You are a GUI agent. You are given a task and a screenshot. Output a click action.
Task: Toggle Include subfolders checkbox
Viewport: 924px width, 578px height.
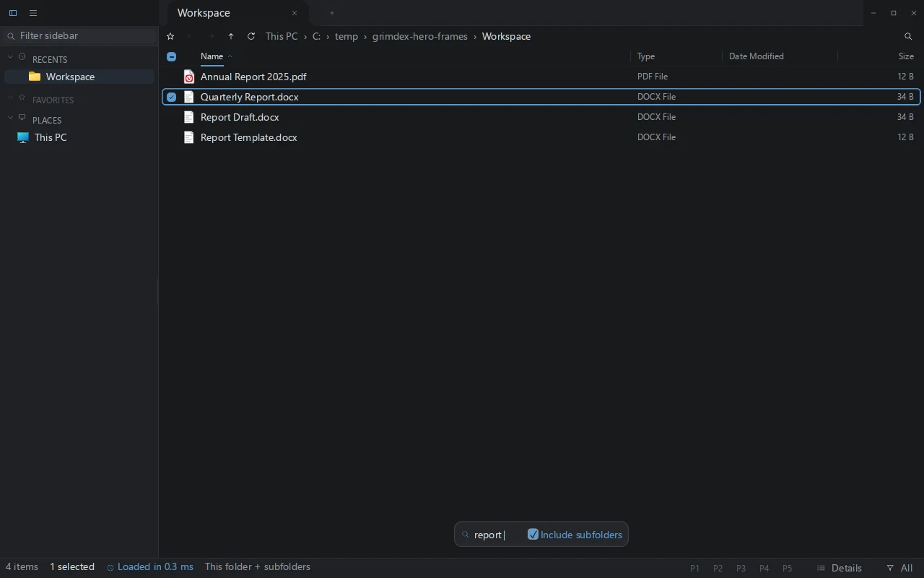(533, 535)
